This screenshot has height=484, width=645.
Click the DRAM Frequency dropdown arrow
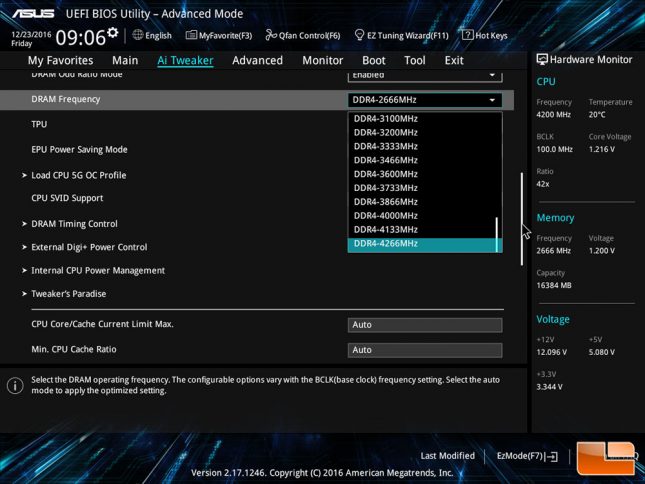[492, 100]
